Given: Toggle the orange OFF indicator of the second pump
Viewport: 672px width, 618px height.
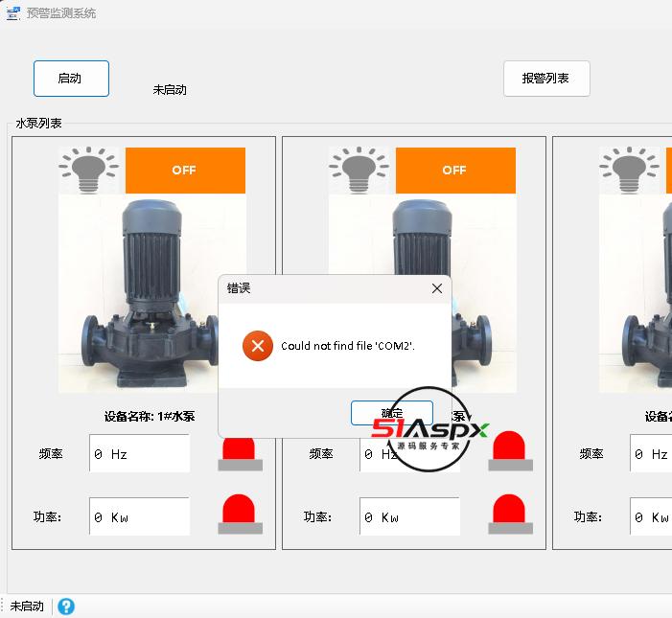Looking at the screenshot, I should tap(455, 171).
